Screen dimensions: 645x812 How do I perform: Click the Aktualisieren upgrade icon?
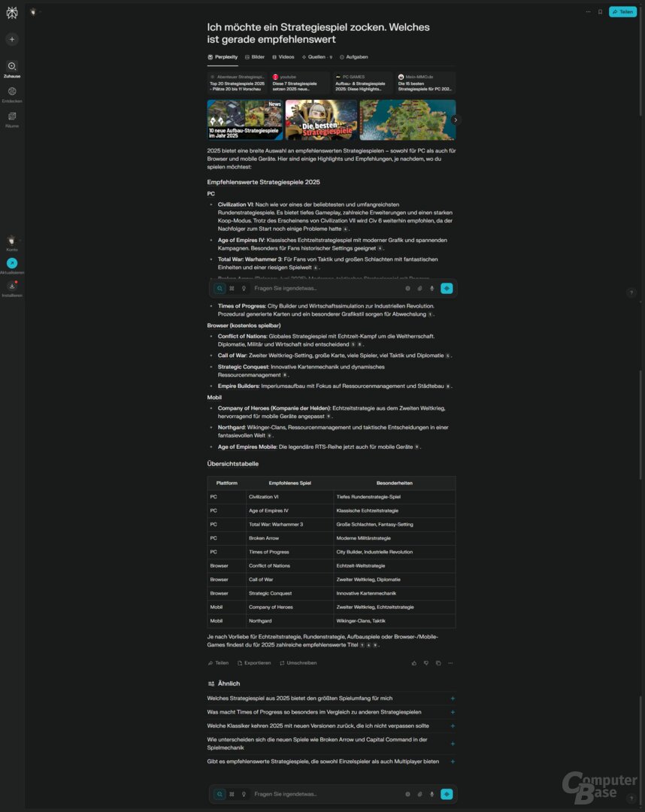(x=12, y=263)
